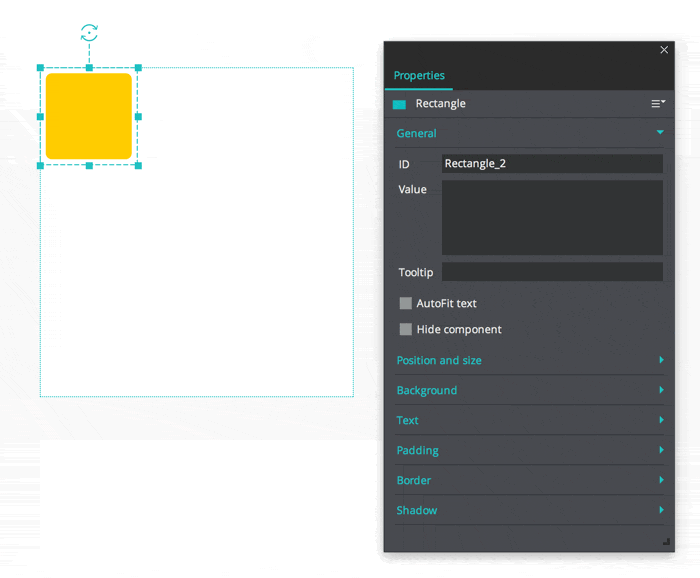Expand the Position and size section

click(x=661, y=360)
